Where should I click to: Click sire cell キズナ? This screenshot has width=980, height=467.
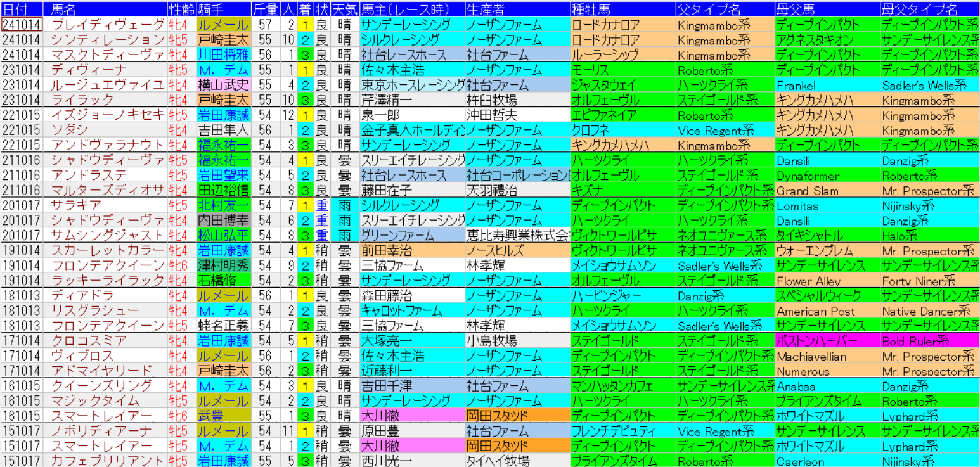(x=622, y=191)
